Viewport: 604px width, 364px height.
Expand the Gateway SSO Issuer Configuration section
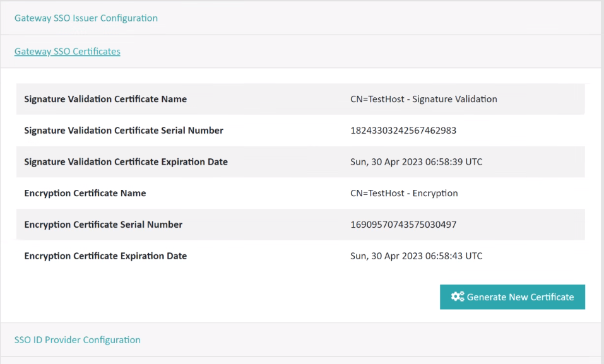(86, 18)
